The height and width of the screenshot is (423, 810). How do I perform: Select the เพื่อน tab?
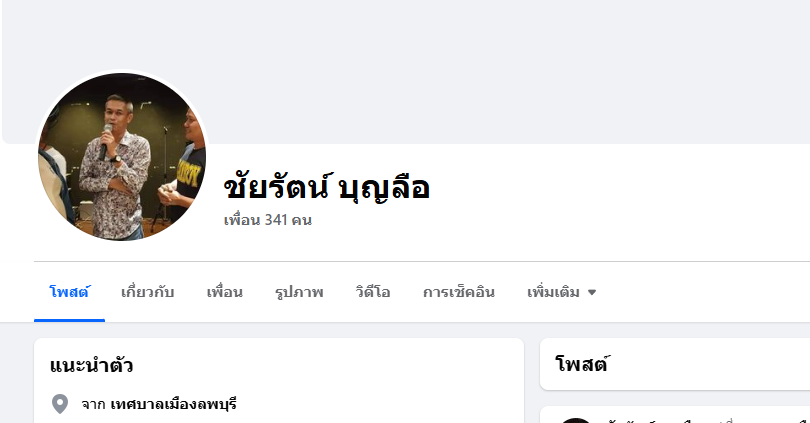tap(225, 292)
